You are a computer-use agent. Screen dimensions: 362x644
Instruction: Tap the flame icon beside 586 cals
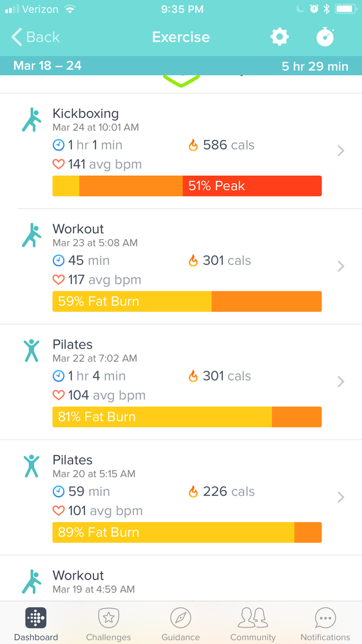tap(193, 145)
